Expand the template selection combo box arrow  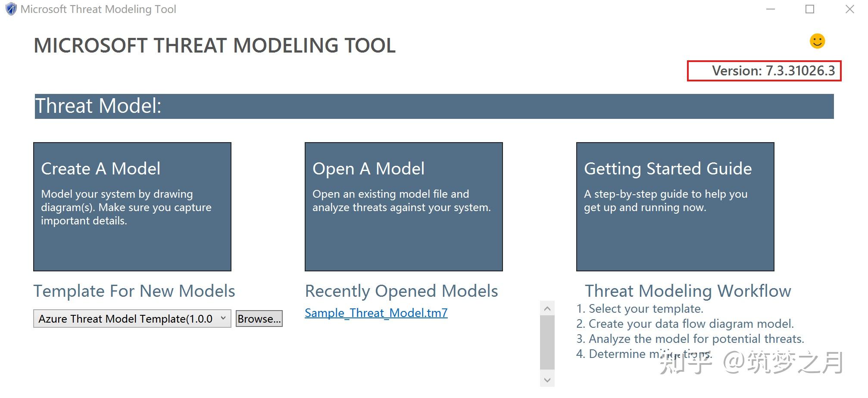223,319
